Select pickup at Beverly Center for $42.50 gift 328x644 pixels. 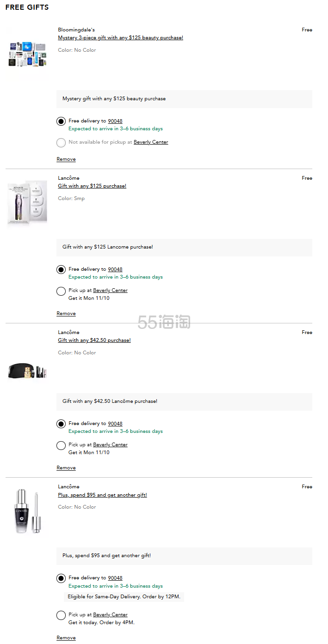pyautogui.click(x=61, y=445)
